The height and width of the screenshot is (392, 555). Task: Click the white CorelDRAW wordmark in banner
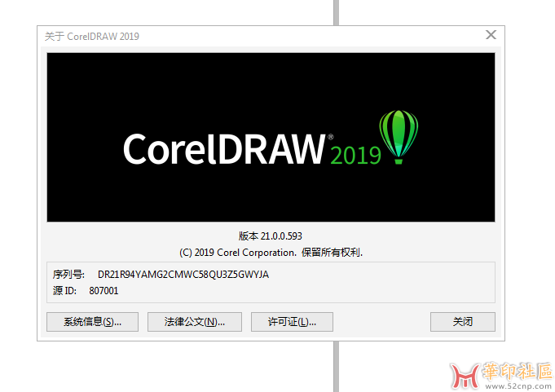tap(224, 149)
